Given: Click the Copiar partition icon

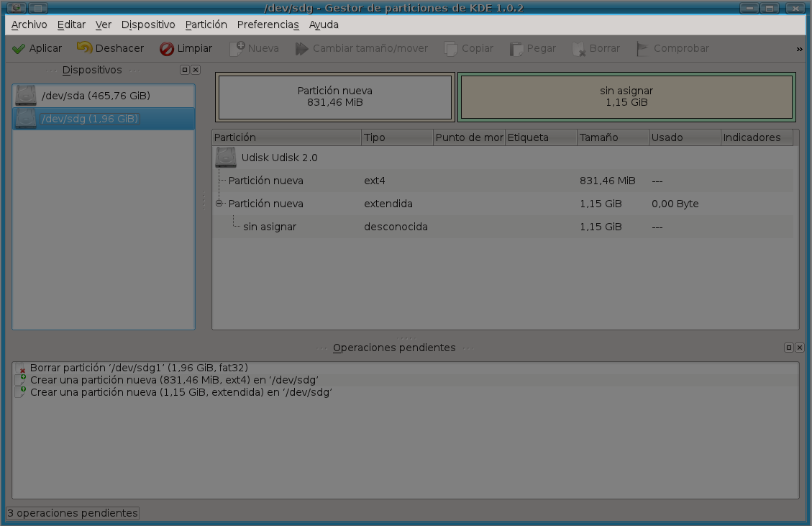Looking at the screenshot, I should [x=469, y=47].
